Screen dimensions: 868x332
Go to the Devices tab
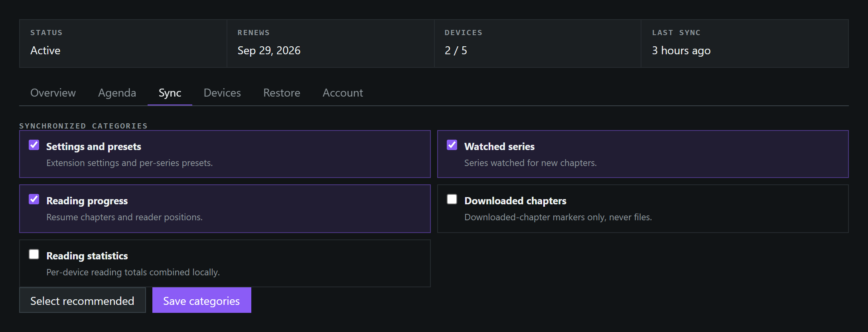coord(222,93)
